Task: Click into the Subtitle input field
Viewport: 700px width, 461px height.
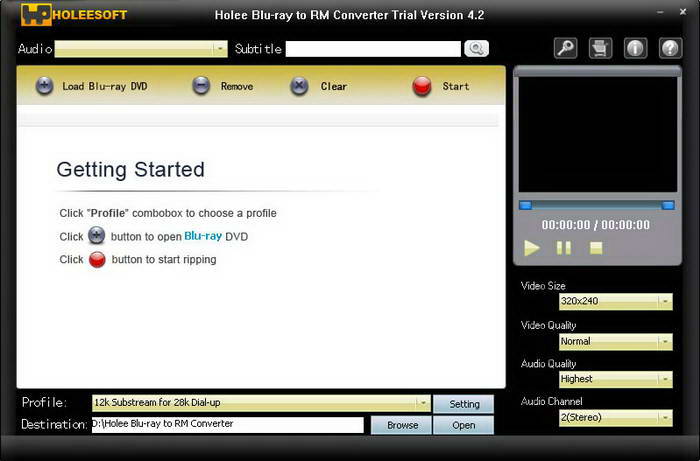Action: (373, 49)
